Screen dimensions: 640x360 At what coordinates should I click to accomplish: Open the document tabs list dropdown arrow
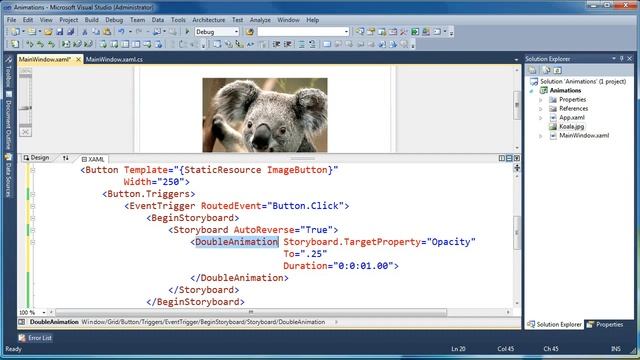516,60
